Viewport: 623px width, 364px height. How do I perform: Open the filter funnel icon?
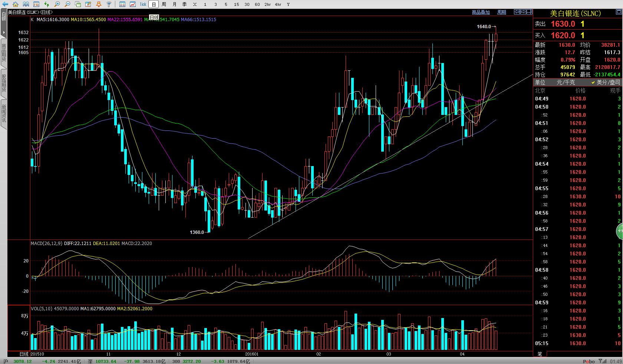[109, 4]
